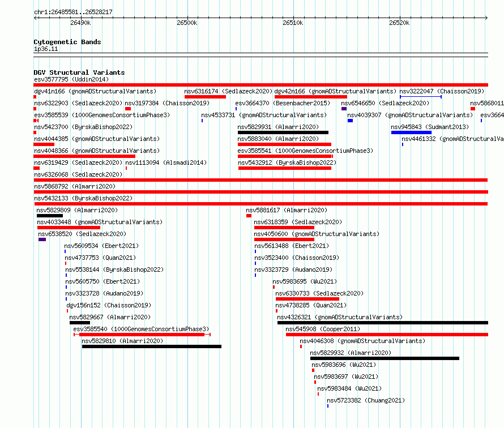Select nsv4046308 gnomAD variant label
Viewport: 504px width, 428px height.
click(362, 341)
